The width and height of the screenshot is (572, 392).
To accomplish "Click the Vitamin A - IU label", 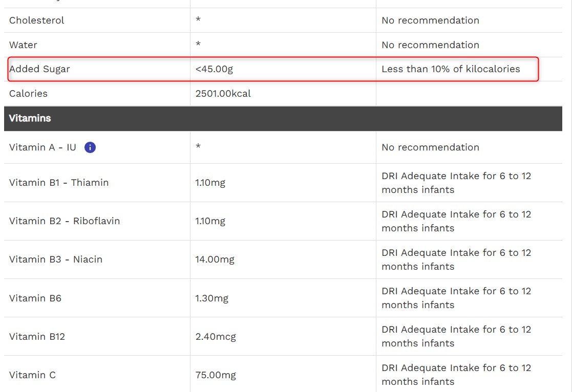I will point(43,147).
